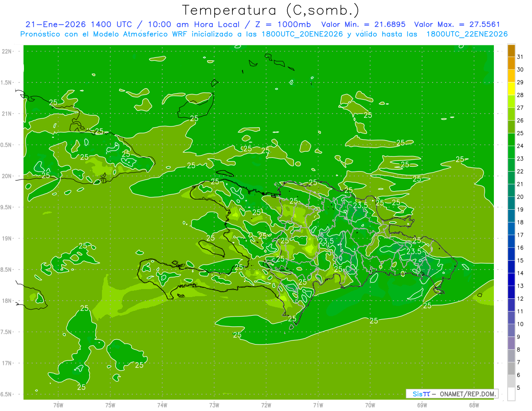532x411 pixels.
Task: Click the "71W" longitude axis label
Action: pyautogui.click(x=318, y=405)
